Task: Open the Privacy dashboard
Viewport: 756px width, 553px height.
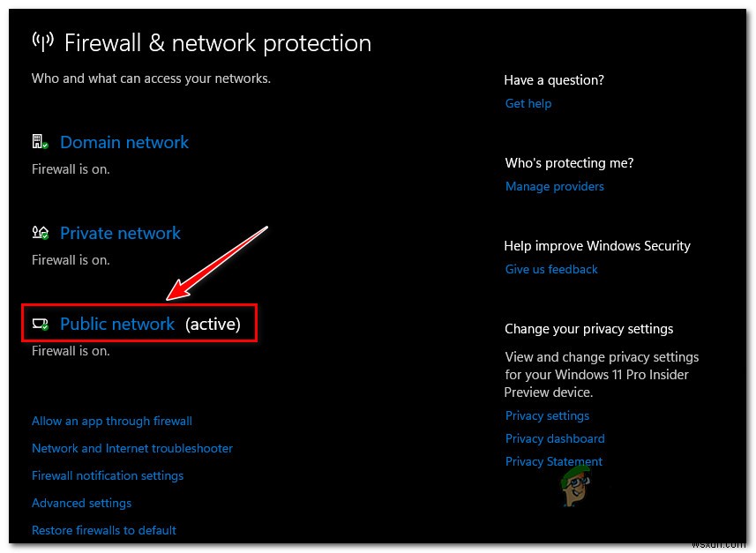Action: point(554,438)
